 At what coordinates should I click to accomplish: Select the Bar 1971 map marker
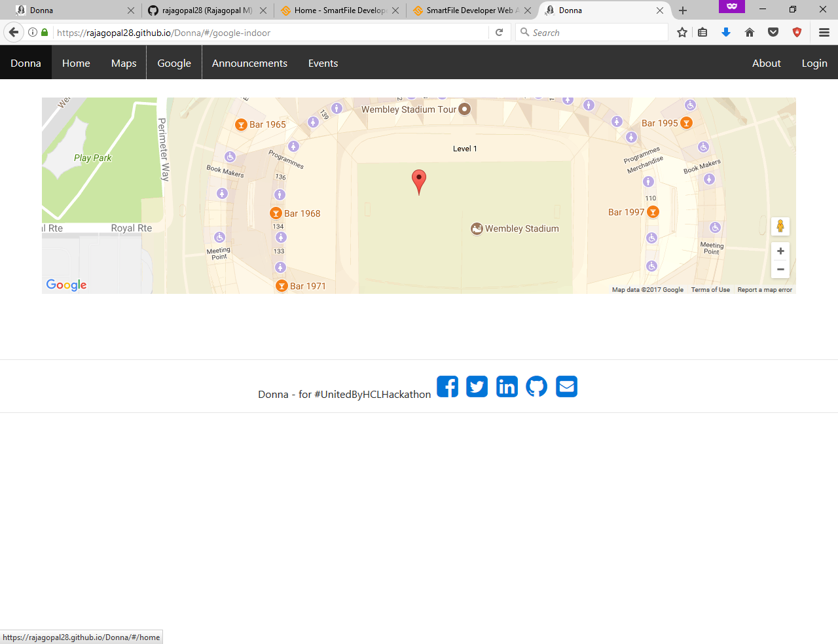point(282,286)
